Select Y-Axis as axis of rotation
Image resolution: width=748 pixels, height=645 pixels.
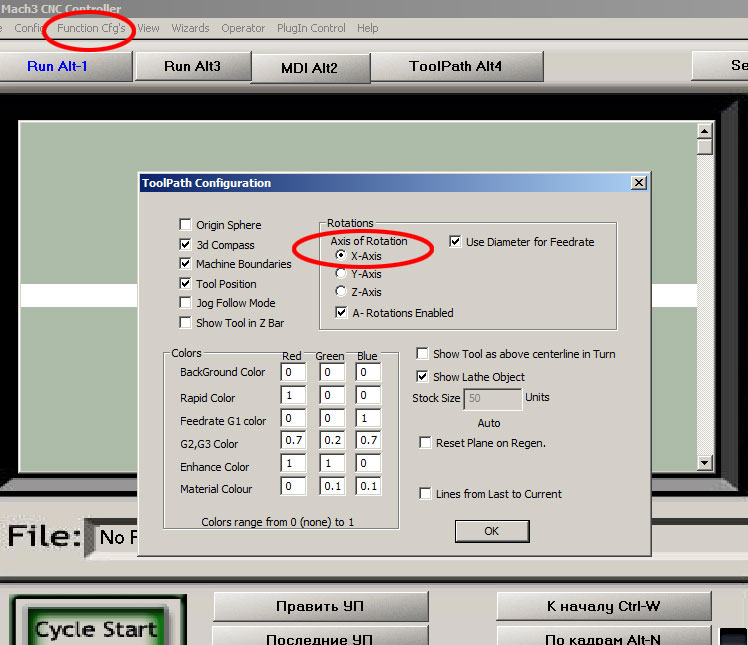pyautogui.click(x=341, y=274)
